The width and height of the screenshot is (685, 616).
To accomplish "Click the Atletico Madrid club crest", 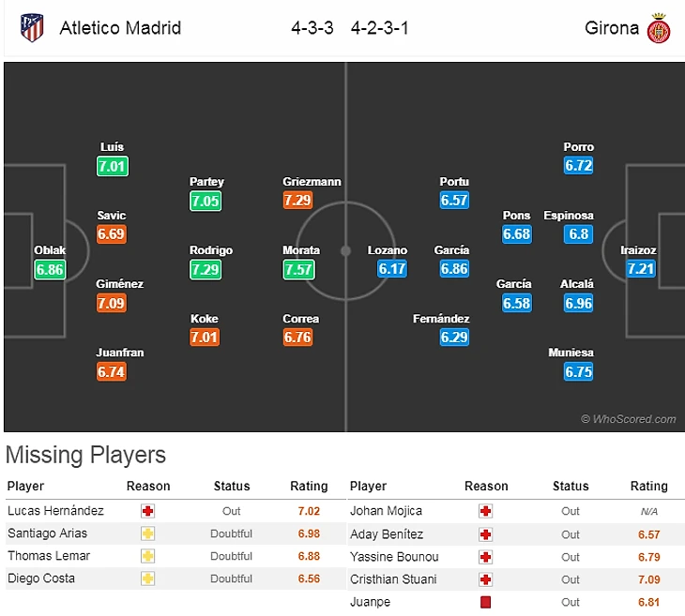I will pos(32,27).
